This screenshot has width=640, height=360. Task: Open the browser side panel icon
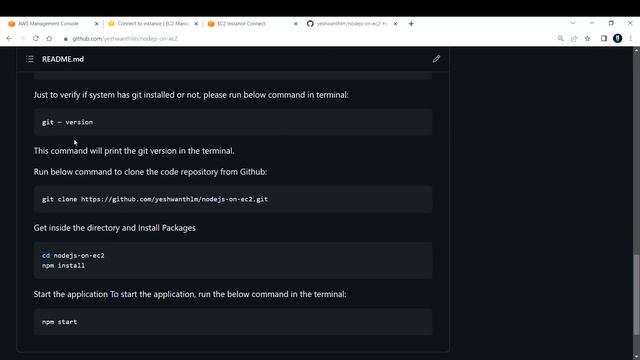(x=604, y=38)
